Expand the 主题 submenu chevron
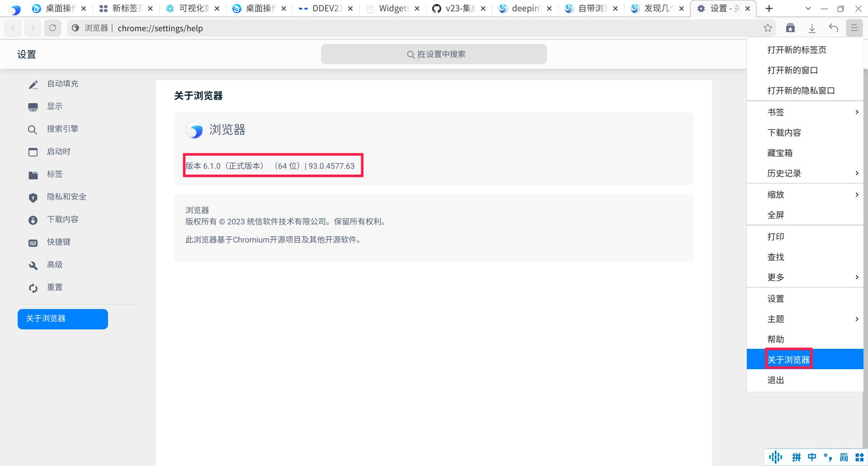 pyautogui.click(x=857, y=319)
